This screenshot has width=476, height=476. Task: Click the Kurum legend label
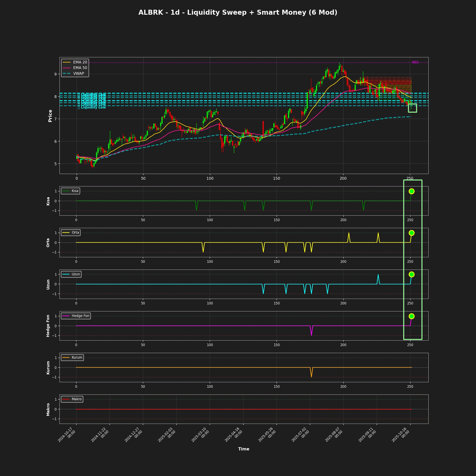pyautogui.click(x=77, y=357)
